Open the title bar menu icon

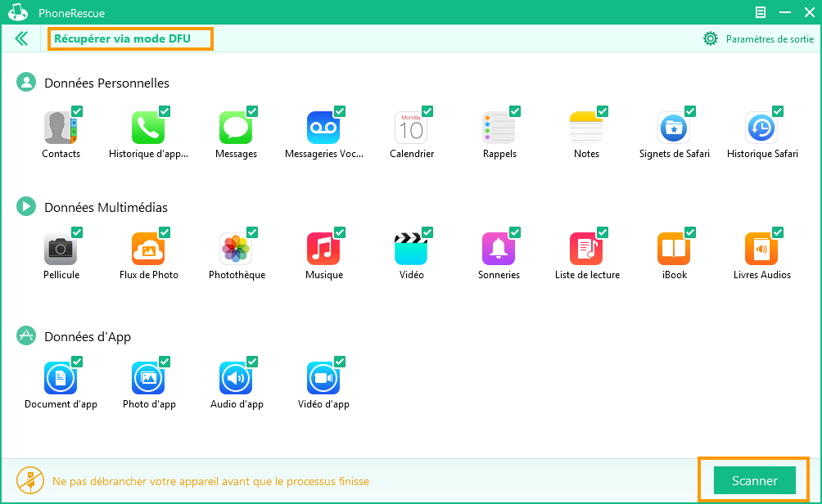(760, 12)
